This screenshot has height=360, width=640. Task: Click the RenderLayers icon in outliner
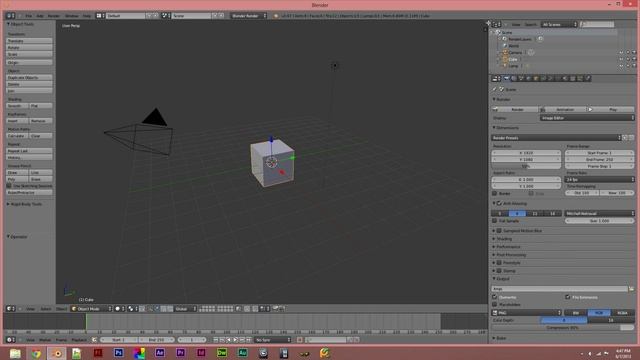tap(505, 39)
